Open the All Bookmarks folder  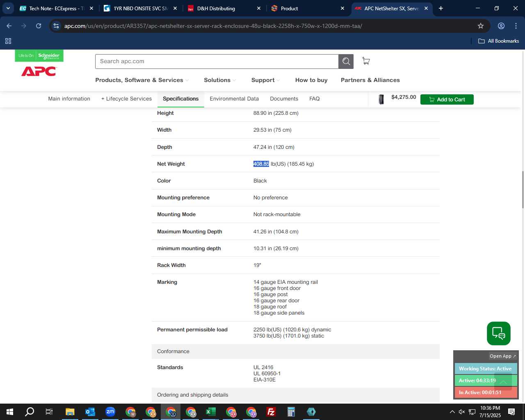(x=499, y=41)
